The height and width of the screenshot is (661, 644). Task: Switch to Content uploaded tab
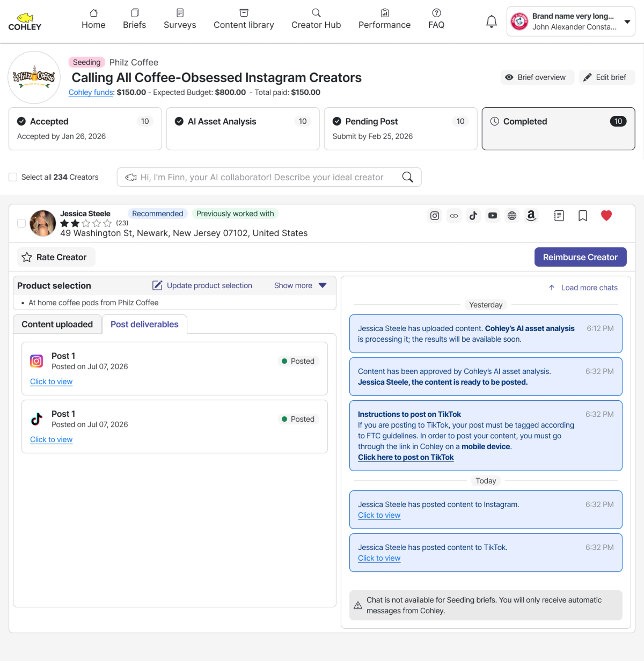coord(57,324)
